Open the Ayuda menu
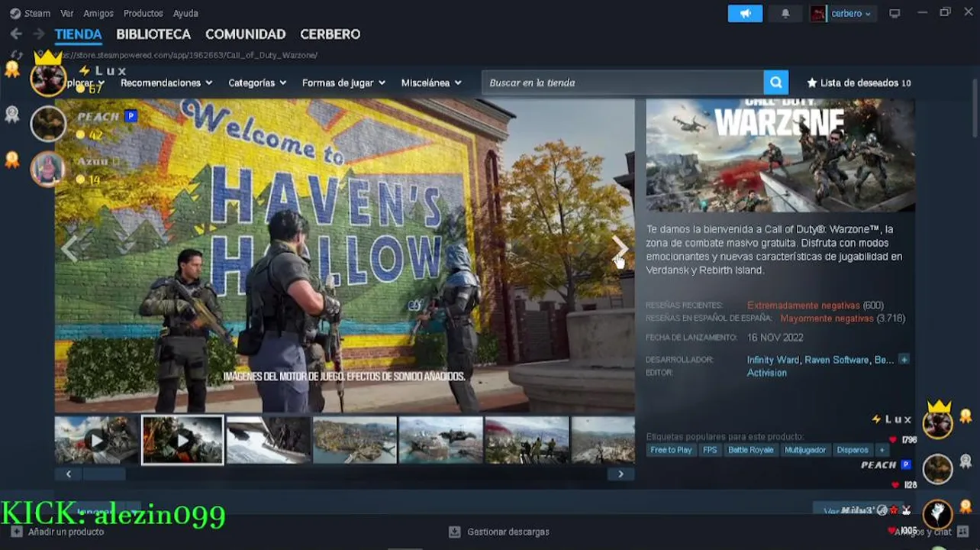 [x=185, y=13]
